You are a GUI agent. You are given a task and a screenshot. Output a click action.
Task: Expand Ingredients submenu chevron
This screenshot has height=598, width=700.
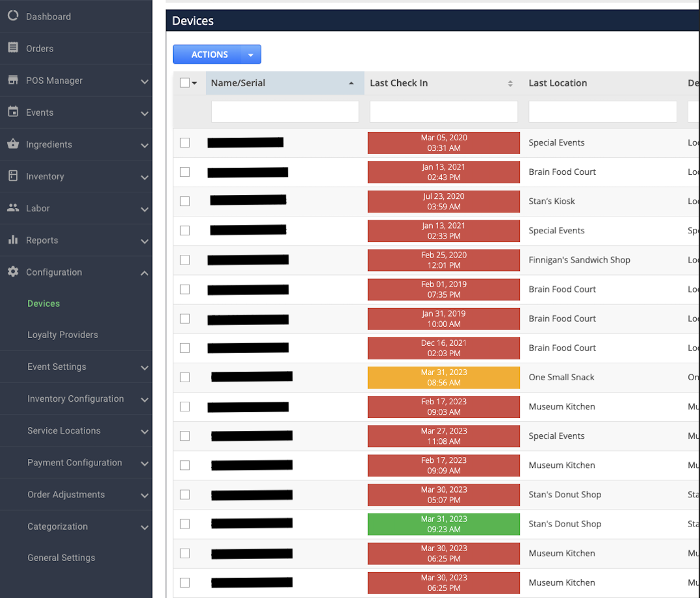[x=144, y=145]
